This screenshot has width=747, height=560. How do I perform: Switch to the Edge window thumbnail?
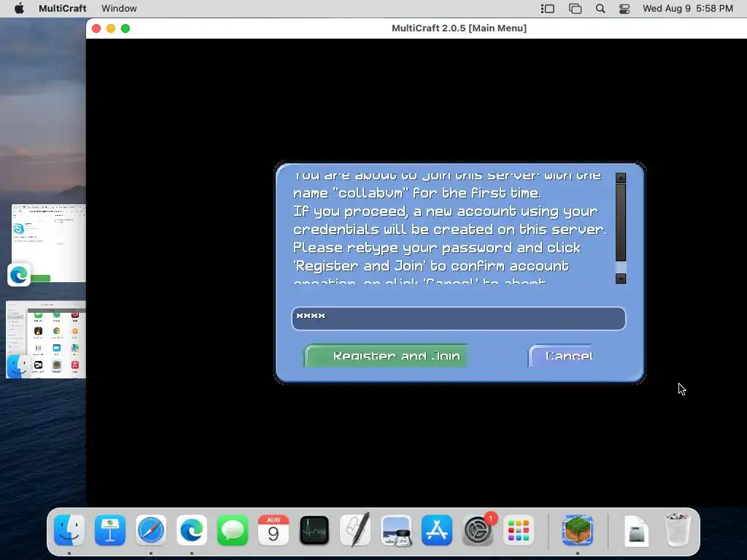(x=49, y=243)
